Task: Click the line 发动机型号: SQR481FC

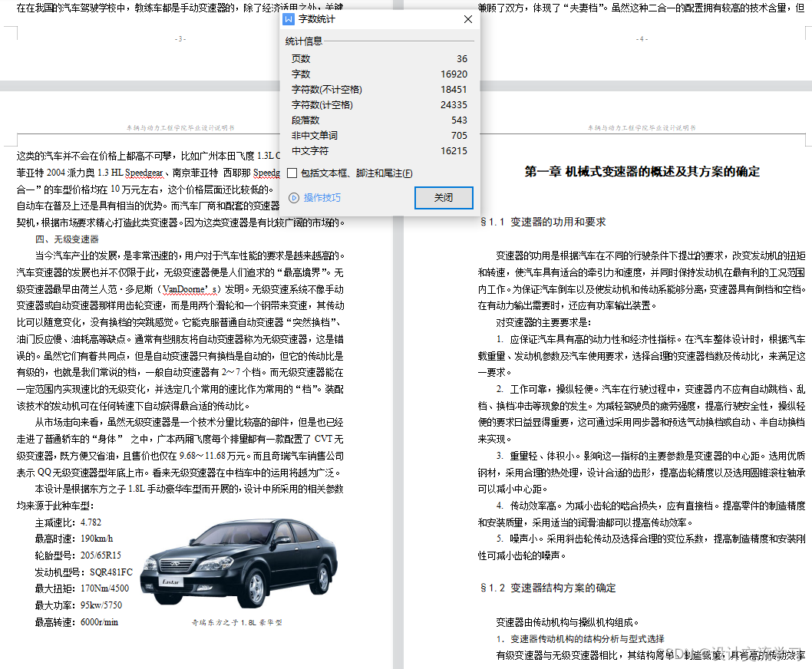Action: 84,572
